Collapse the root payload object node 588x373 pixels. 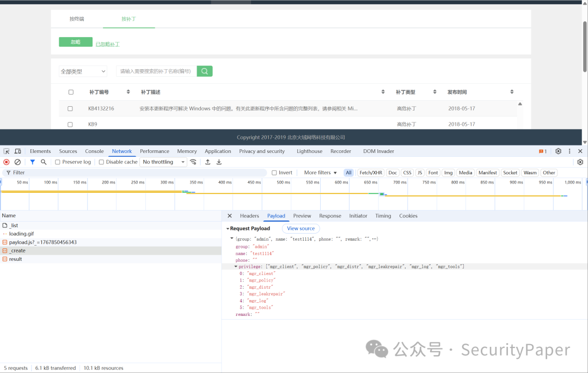click(232, 239)
